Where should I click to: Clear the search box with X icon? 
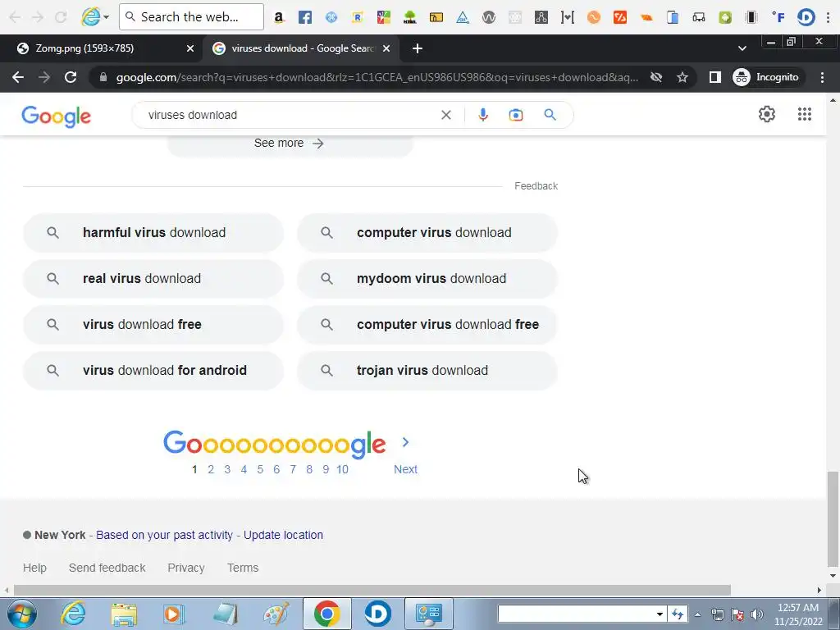pyautogui.click(x=445, y=115)
